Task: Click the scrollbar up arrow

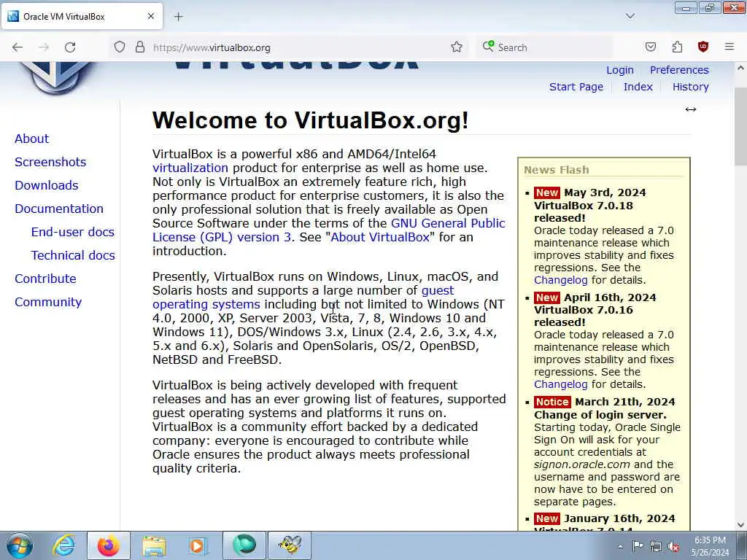Action: pyautogui.click(x=740, y=68)
